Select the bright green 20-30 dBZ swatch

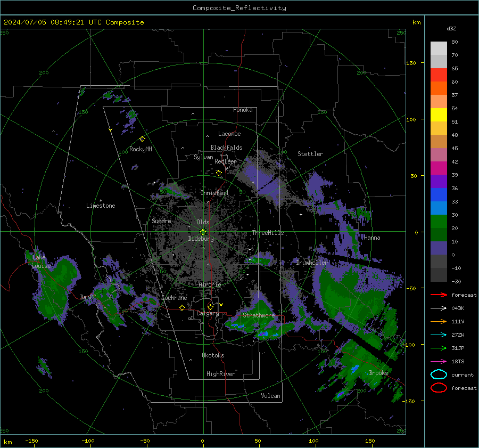[x=439, y=221]
